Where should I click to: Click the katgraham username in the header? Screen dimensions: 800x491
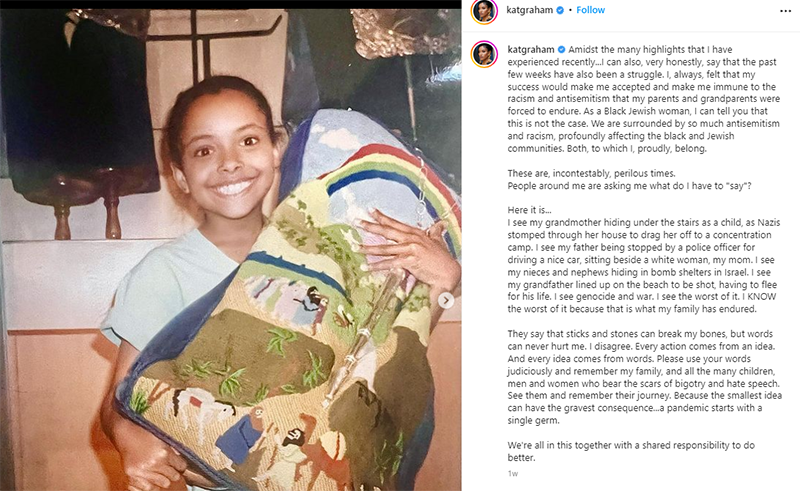point(529,10)
